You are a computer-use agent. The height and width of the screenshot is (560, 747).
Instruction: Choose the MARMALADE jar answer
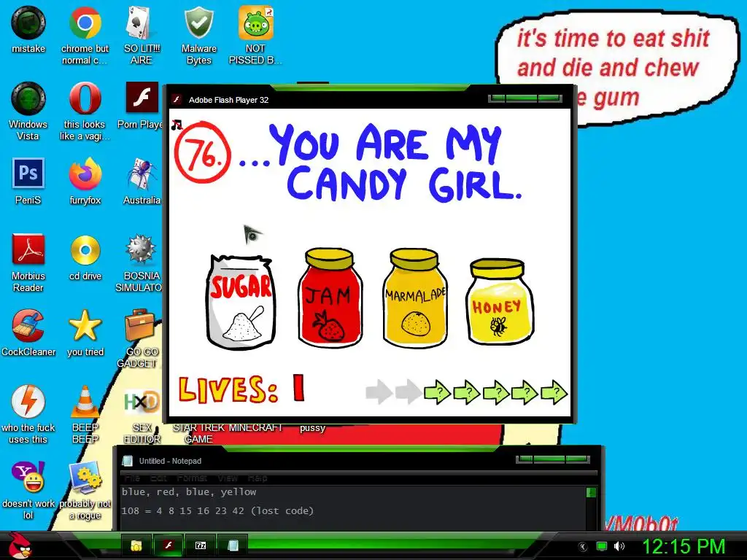click(415, 297)
